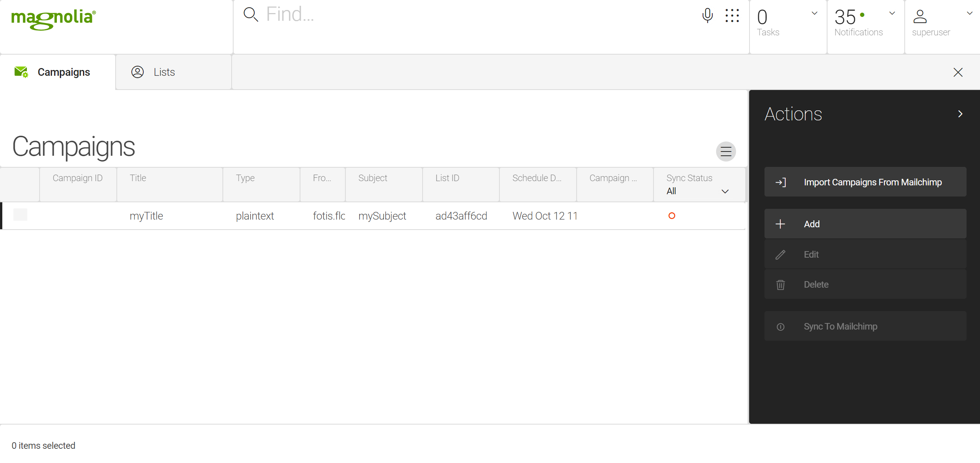Click the column options hamburger menu
The width and height of the screenshot is (980, 463).
click(726, 152)
